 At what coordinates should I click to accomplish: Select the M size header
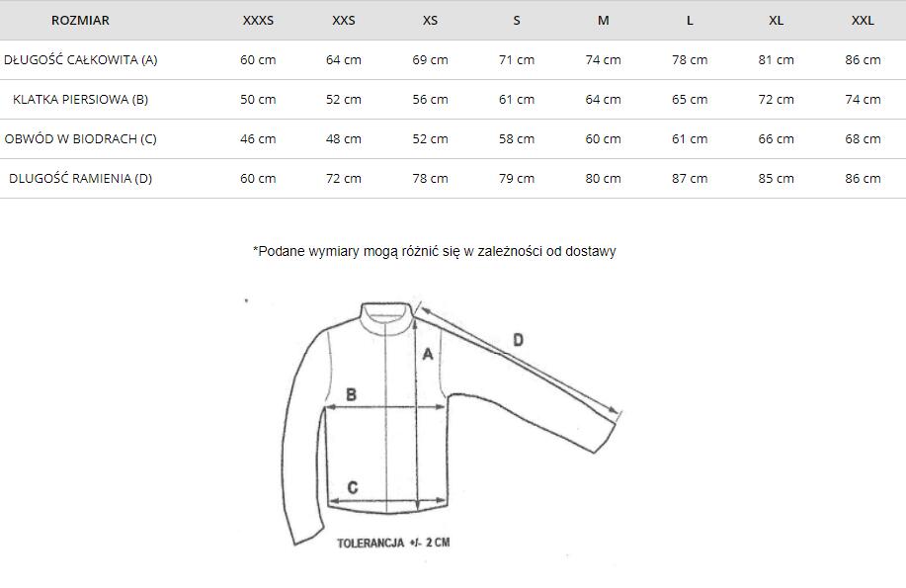604,20
